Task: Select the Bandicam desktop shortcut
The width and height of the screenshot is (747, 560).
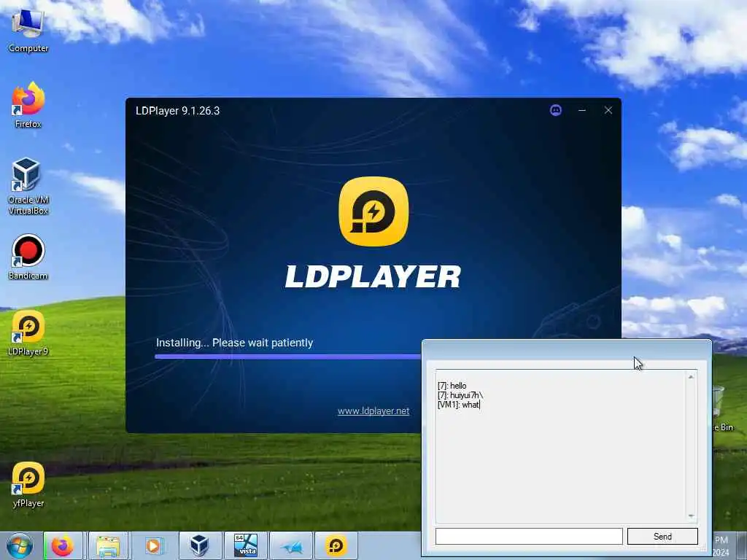Action: click(28, 257)
